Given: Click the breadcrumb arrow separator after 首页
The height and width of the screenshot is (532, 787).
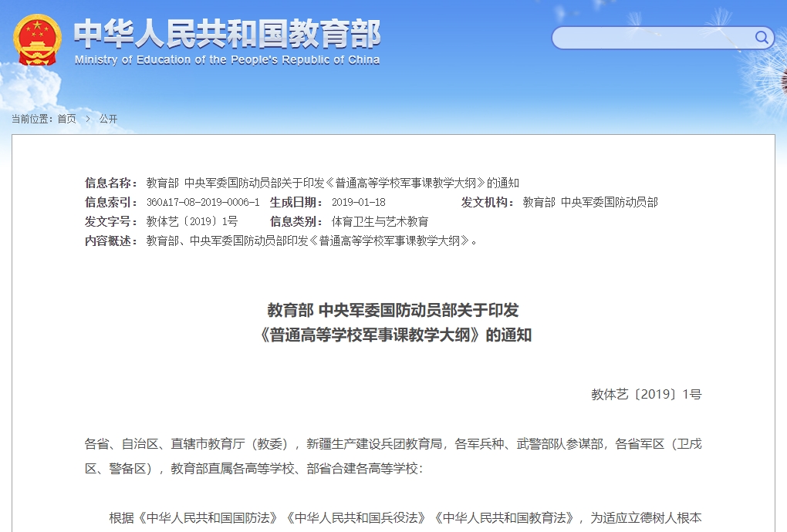Looking at the screenshot, I should [88, 119].
